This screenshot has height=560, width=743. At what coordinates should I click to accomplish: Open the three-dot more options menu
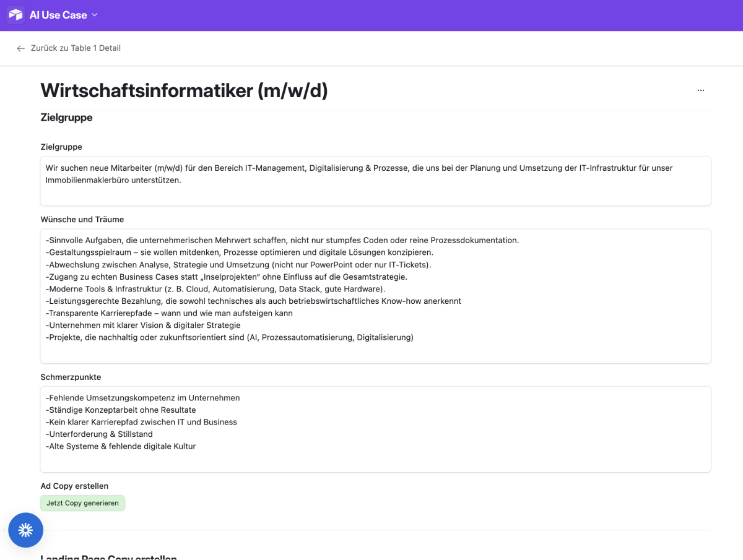[x=700, y=90]
